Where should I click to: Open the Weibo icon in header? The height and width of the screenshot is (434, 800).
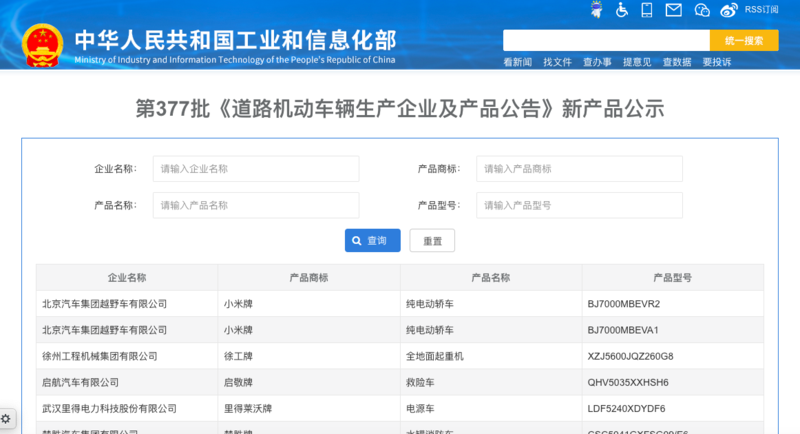(x=729, y=10)
